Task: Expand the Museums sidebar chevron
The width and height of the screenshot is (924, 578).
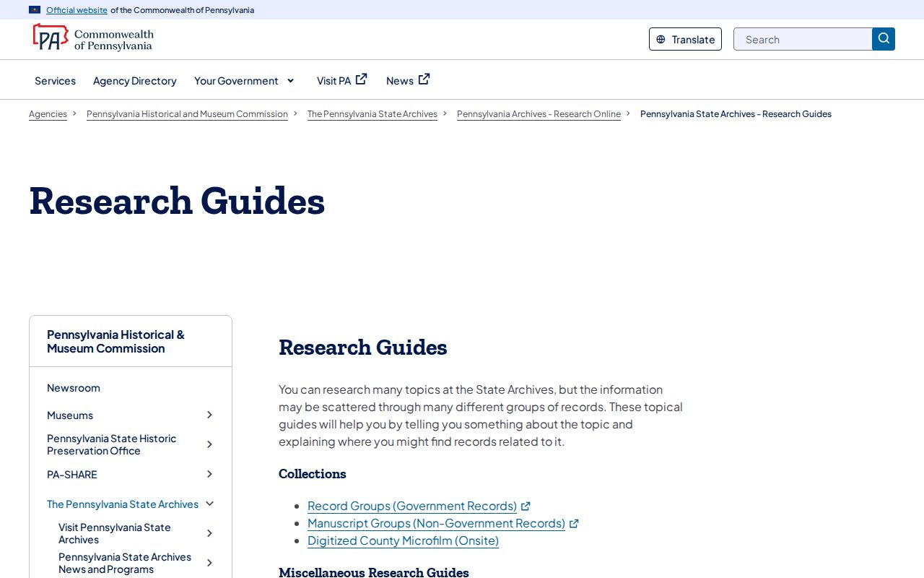Action: click(209, 415)
